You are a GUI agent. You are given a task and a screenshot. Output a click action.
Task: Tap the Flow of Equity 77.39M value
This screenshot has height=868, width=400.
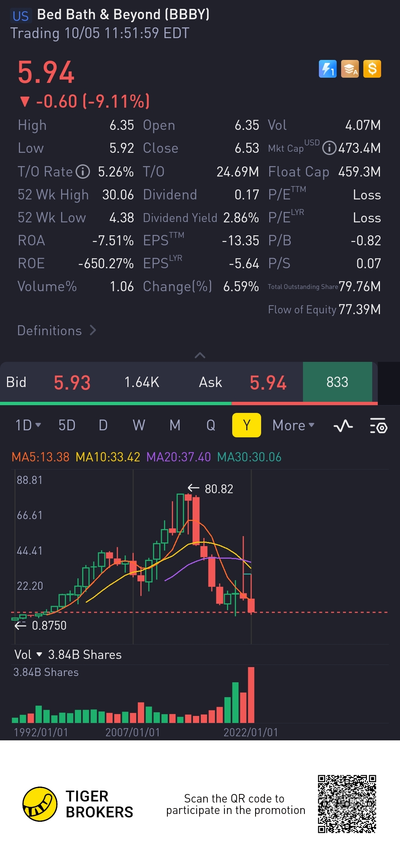coord(360,309)
